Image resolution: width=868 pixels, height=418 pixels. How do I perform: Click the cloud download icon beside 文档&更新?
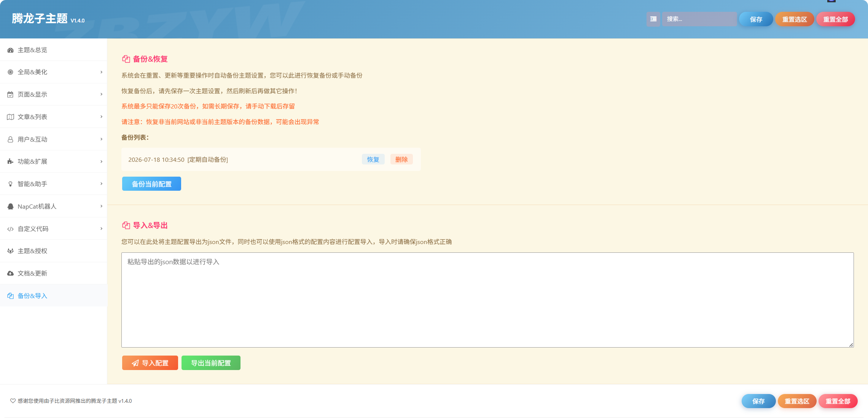(10, 273)
